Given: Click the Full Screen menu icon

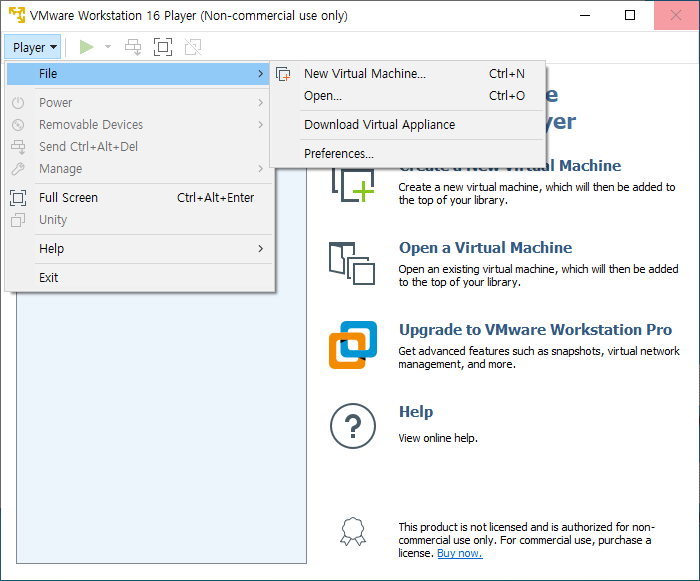Looking at the screenshot, I should pos(18,198).
